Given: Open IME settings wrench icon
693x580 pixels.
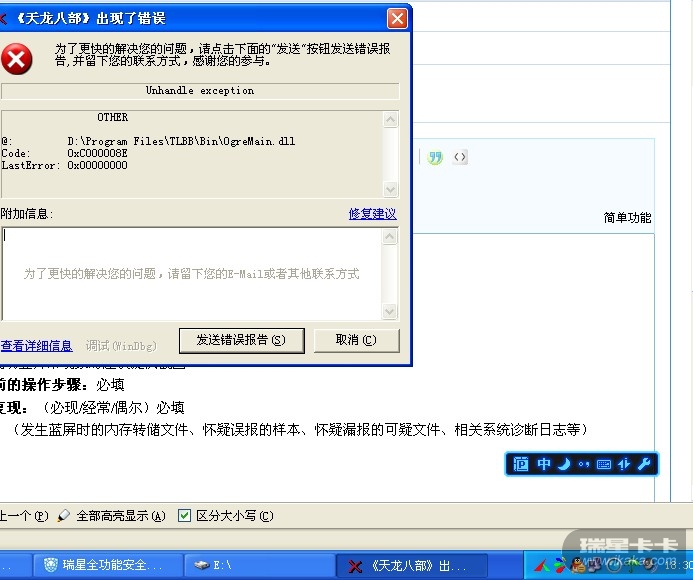Looking at the screenshot, I should (644, 464).
